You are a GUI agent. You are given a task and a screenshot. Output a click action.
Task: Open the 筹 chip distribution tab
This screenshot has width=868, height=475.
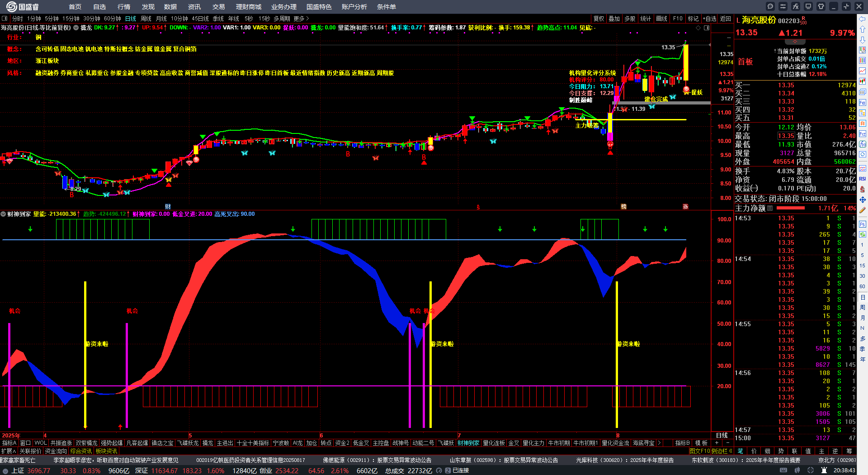pos(849,451)
